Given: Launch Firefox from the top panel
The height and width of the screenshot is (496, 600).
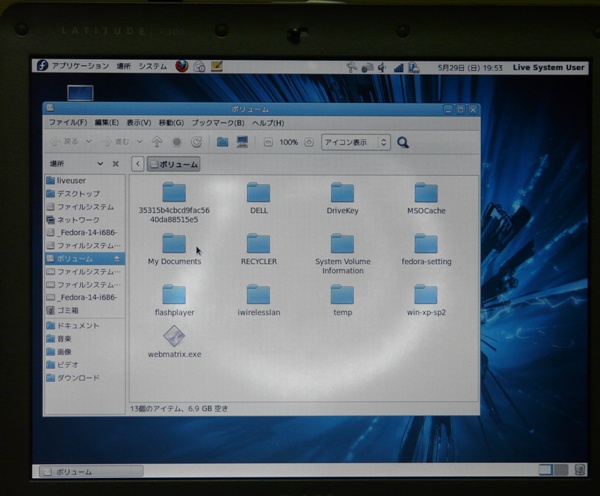Looking at the screenshot, I should 181,66.
